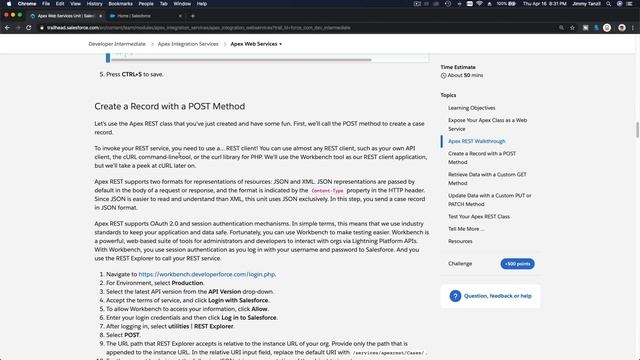Image resolution: width=640 pixels, height=360 pixels.
Task: Open macOS Spotlight search
Action: [609, 4]
